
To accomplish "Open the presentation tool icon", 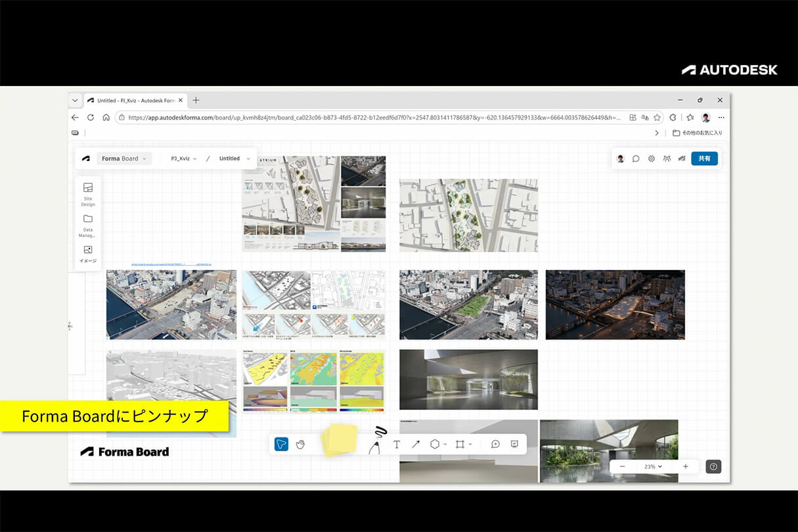I will [x=514, y=445].
